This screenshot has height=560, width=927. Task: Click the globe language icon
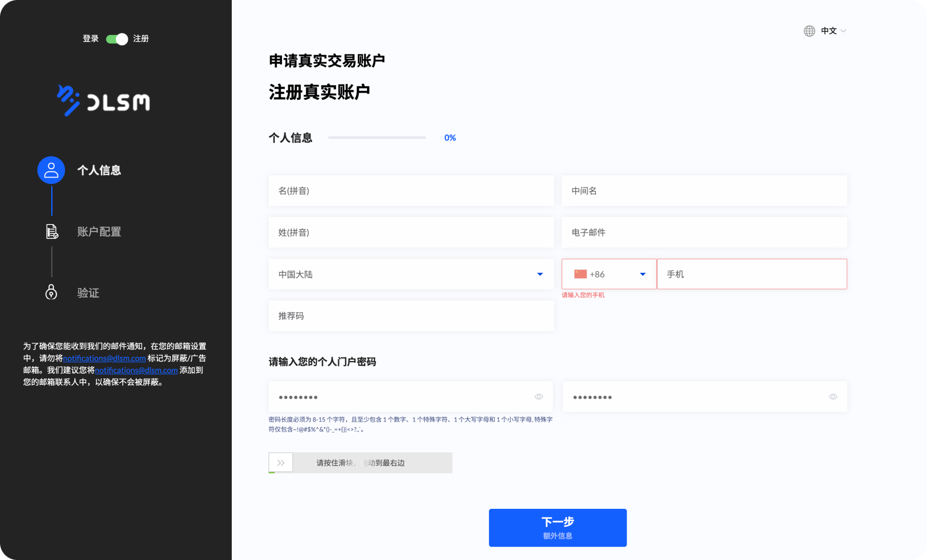(x=809, y=30)
